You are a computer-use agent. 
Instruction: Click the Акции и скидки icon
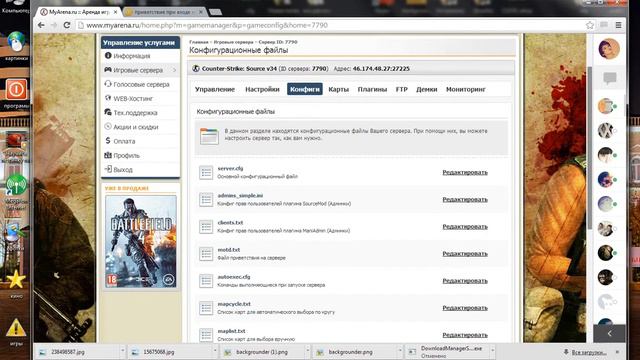pos(108,127)
